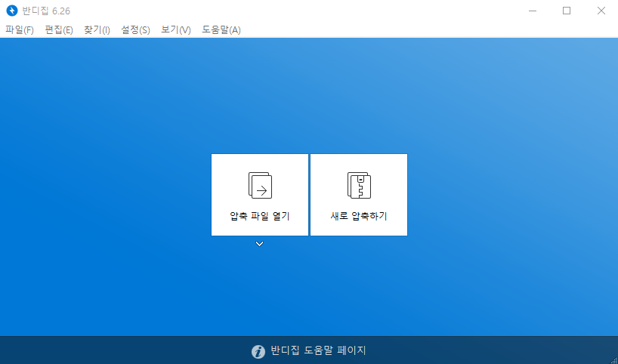Click the 새로 압축하기 tile

pos(359,195)
